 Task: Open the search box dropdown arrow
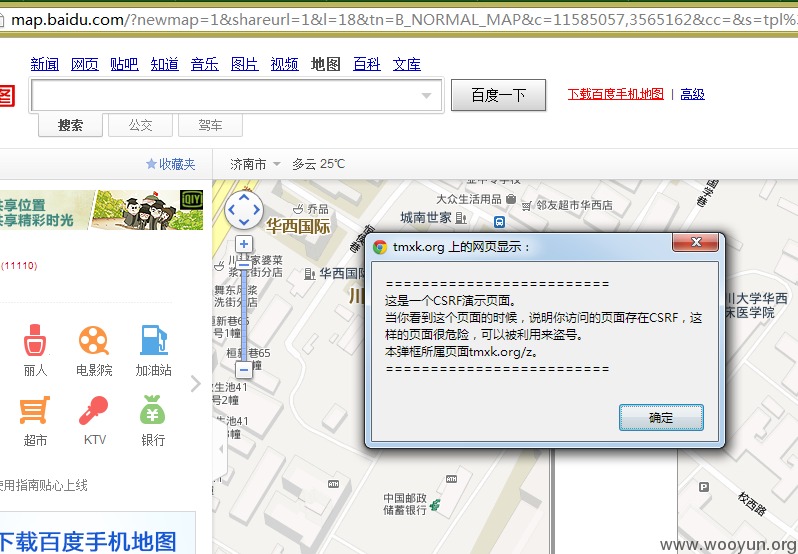coord(427,95)
